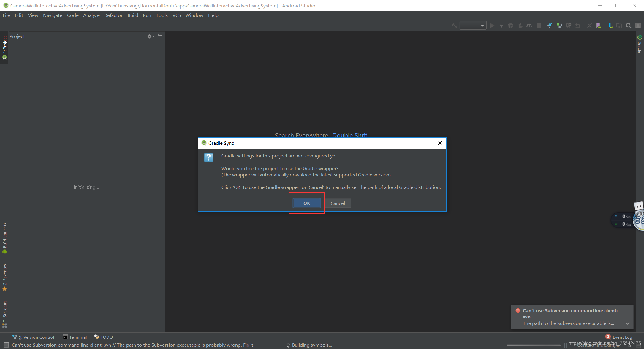Click the Sync Project with Gradle icon
This screenshot has height=349, width=644.
click(589, 26)
